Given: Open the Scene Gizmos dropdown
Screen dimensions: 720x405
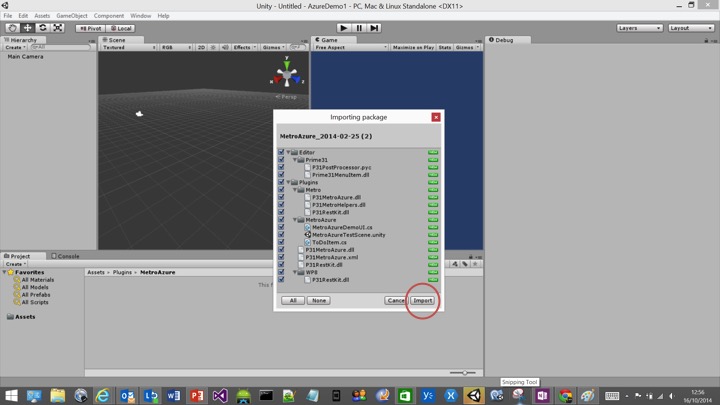Looking at the screenshot, I should pyautogui.click(x=274, y=47).
